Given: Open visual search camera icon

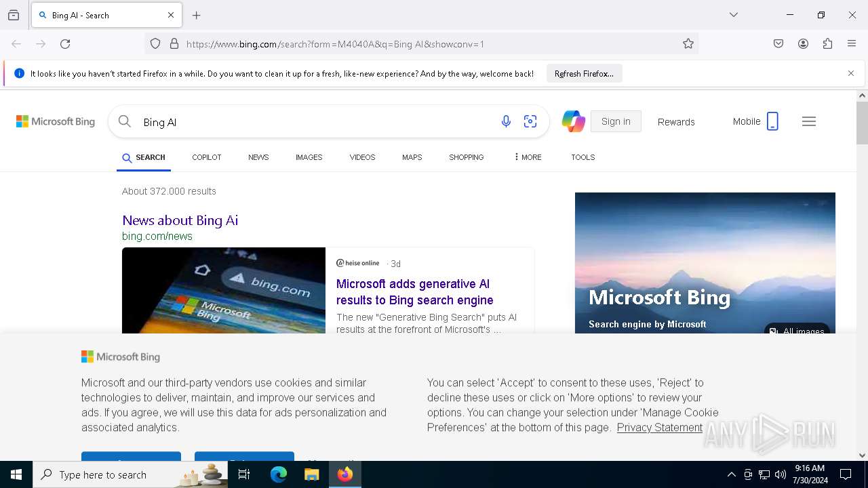Looking at the screenshot, I should pyautogui.click(x=530, y=121).
